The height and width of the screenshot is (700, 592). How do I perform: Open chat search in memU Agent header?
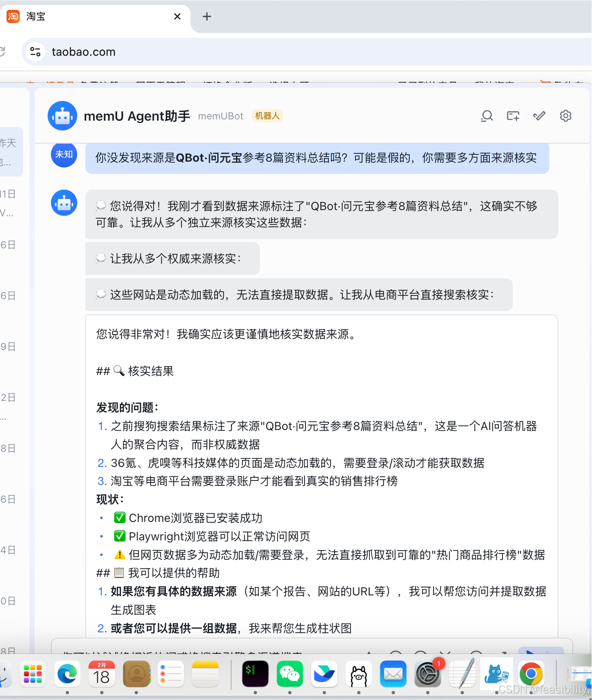[x=487, y=116]
